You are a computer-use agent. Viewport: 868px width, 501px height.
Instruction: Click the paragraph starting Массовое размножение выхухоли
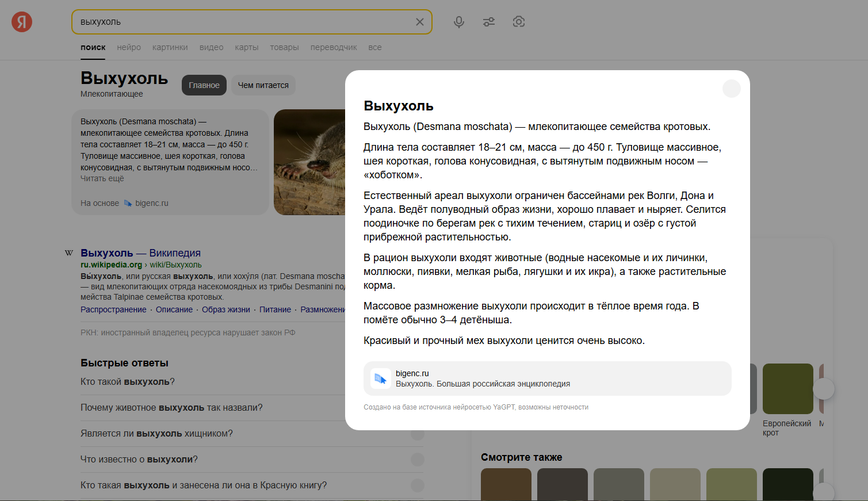click(531, 313)
